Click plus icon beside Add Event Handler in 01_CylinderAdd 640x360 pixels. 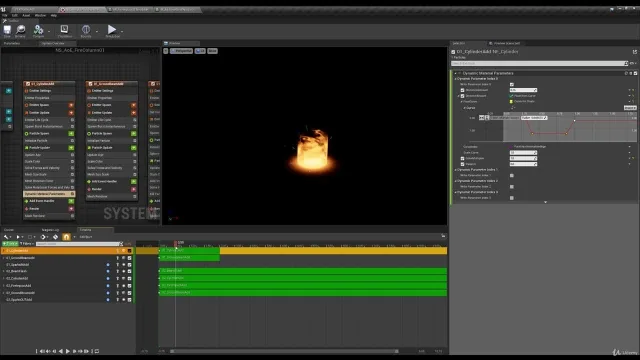71,201
